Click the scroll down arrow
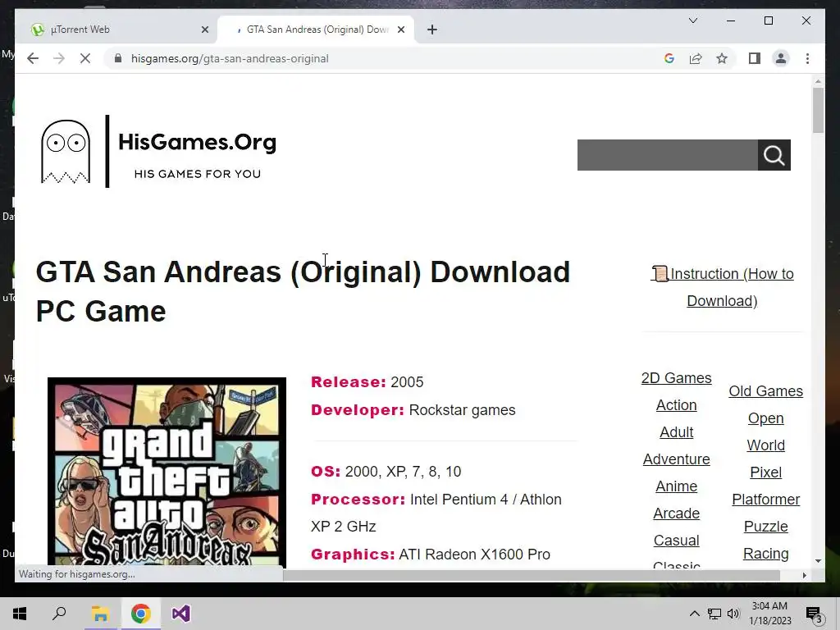This screenshot has height=630, width=840. coord(818,561)
